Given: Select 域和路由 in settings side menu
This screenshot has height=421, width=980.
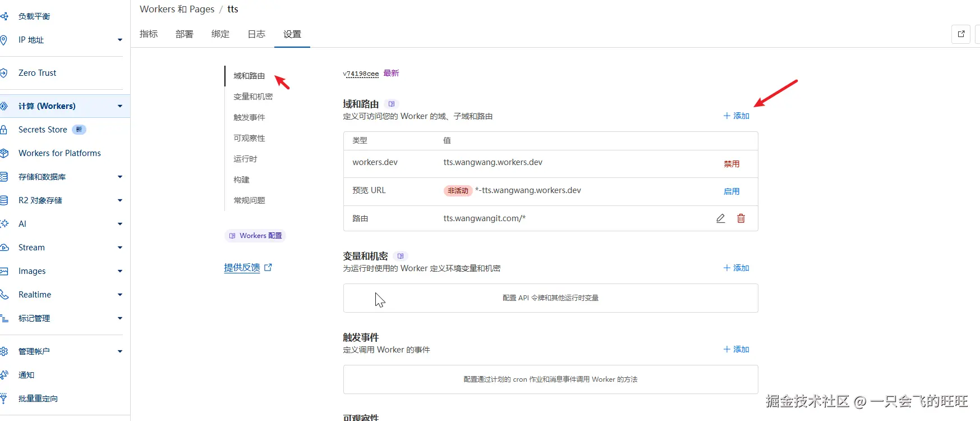Looking at the screenshot, I should click(x=249, y=76).
